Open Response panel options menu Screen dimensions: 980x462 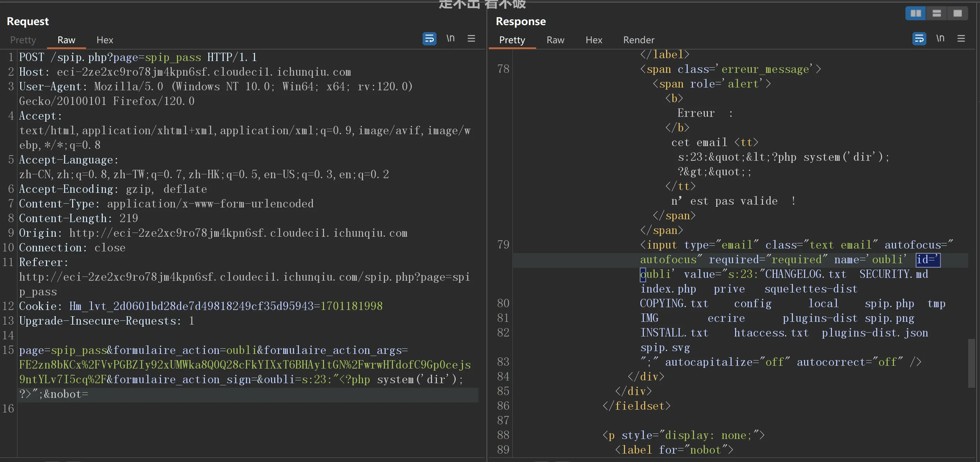[x=960, y=38]
